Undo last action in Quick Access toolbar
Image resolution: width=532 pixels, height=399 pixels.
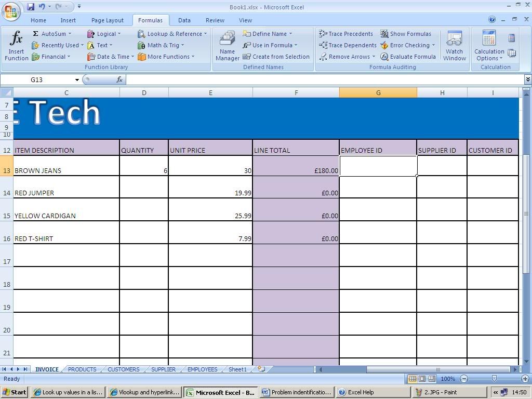[42, 6]
